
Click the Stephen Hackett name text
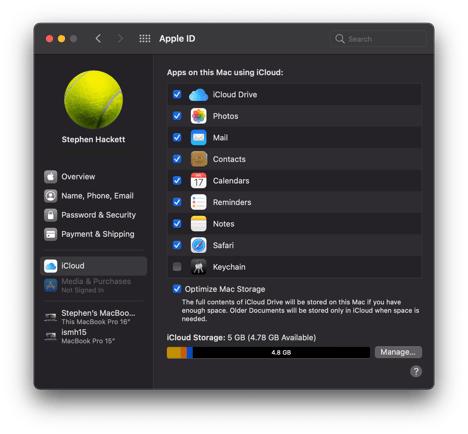[x=93, y=139]
